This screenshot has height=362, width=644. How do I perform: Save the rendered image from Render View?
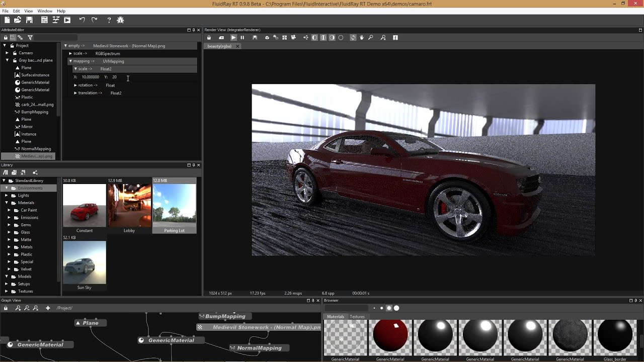(x=255, y=38)
